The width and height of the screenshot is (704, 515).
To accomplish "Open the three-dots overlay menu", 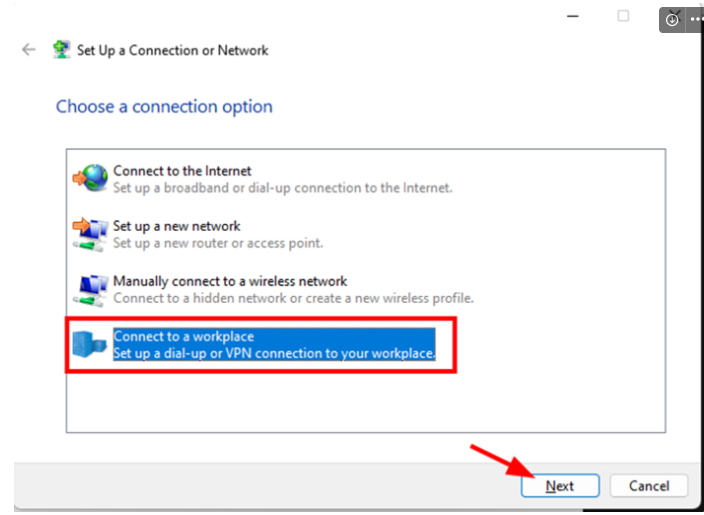I will pyautogui.click(x=696, y=19).
